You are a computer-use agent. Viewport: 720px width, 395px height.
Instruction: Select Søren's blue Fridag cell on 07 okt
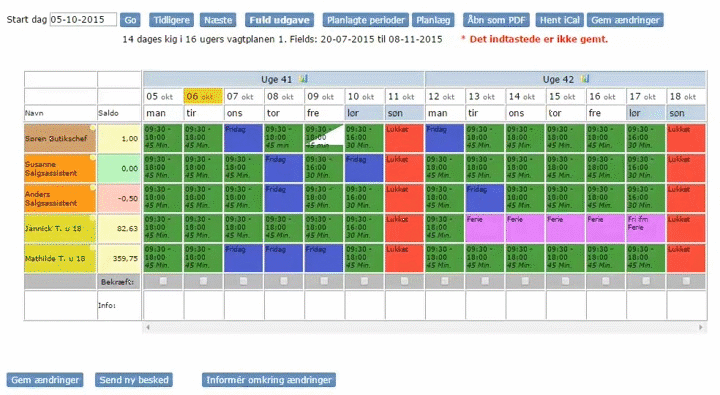click(x=243, y=138)
